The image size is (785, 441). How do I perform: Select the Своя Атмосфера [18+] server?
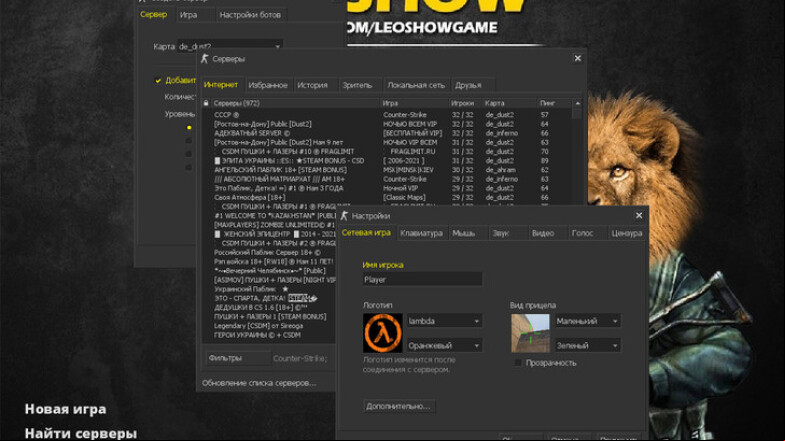pyautogui.click(x=385, y=197)
